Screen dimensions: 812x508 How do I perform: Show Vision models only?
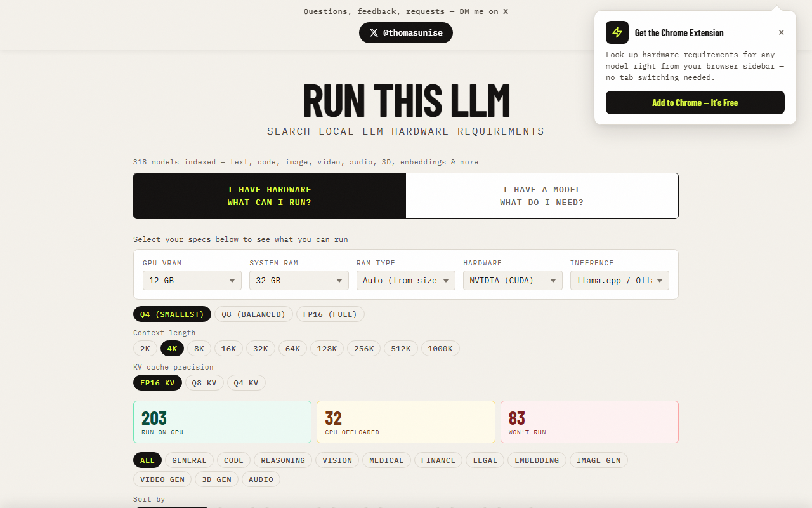pos(337,460)
